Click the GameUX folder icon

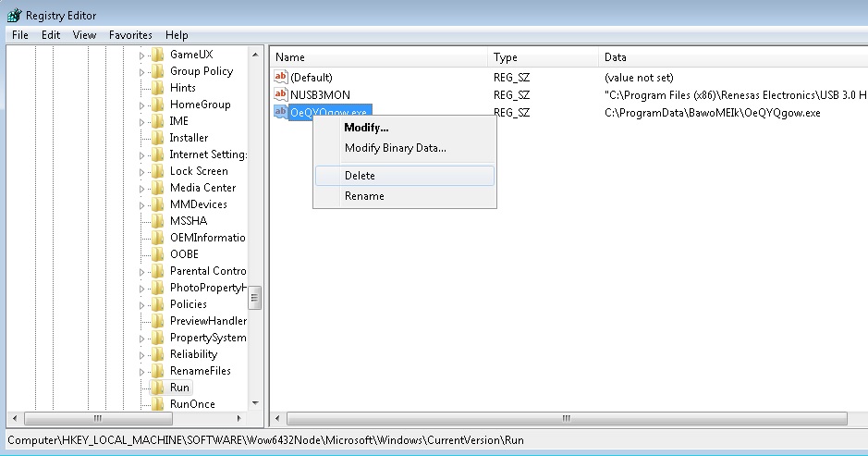click(x=158, y=55)
